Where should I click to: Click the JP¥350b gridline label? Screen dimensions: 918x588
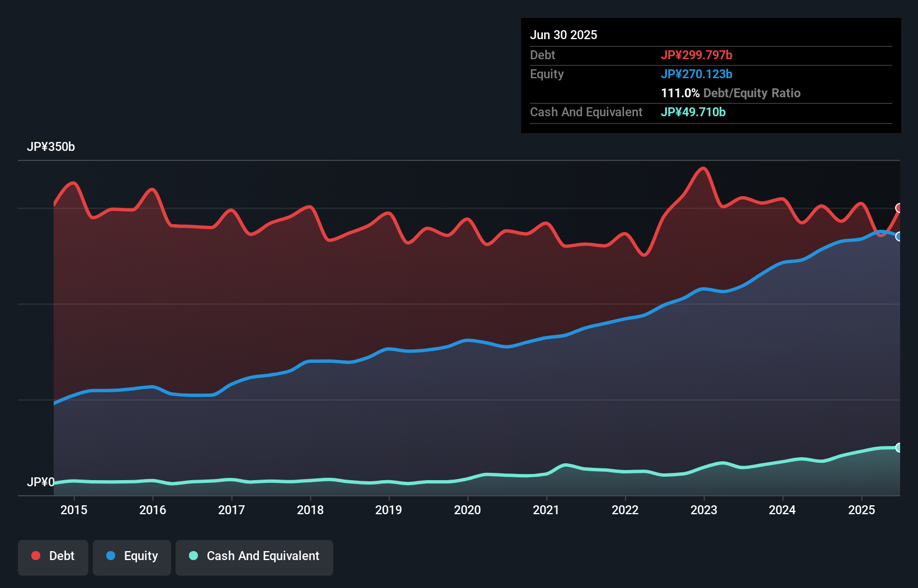click(51, 147)
